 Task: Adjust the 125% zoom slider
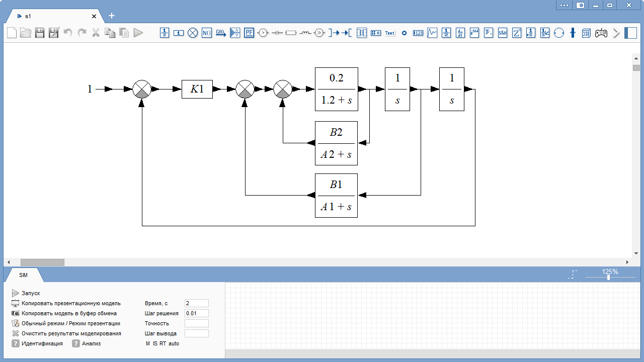coord(608,277)
